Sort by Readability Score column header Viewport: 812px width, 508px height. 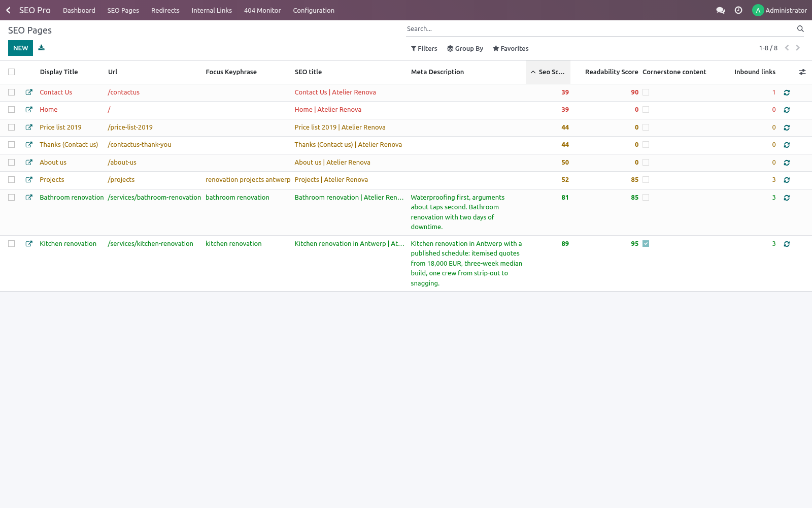click(612, 72)
